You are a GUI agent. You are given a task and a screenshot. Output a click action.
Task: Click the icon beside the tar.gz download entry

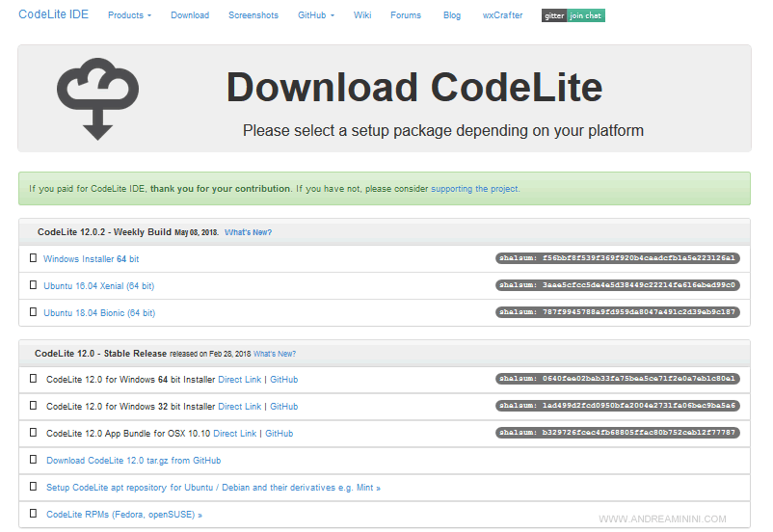pos(34,461)
